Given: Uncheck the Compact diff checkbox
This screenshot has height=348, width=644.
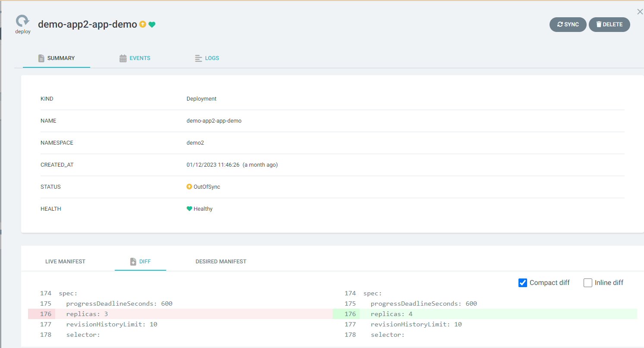Looking at the screenshot, I should (x=523, y=283).
